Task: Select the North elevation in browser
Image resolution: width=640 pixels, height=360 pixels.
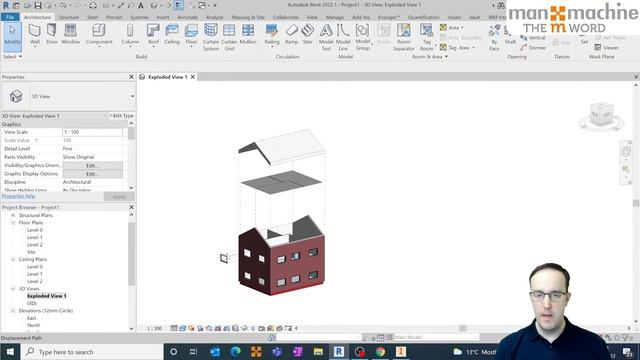Action: (33, 326)
